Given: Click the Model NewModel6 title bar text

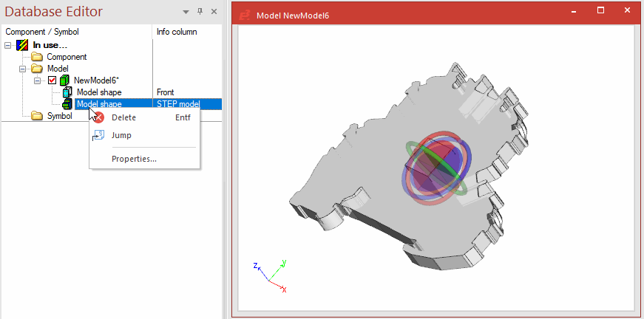Looking at the screenshot, I should coord(293,16).
